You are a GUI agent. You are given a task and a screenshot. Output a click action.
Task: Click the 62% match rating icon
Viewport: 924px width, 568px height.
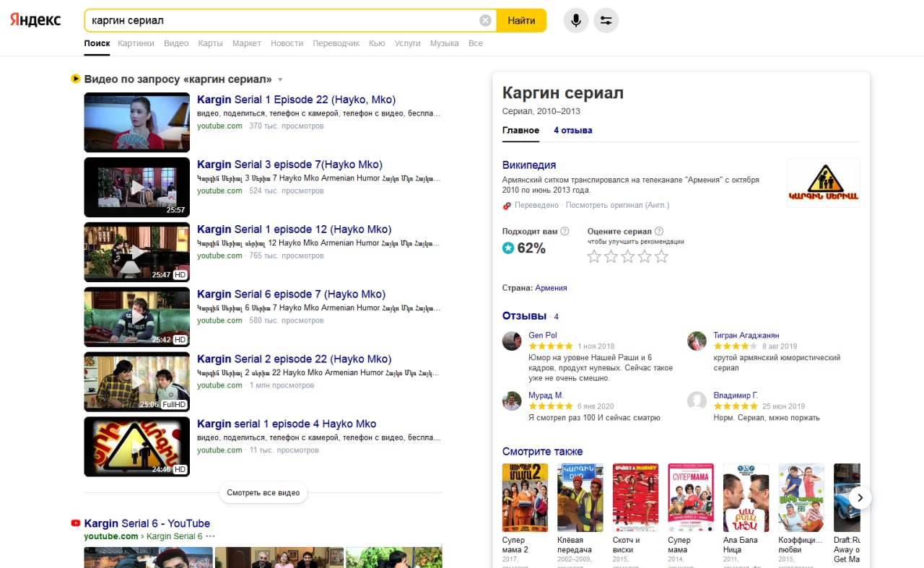(x=508, y=248)
